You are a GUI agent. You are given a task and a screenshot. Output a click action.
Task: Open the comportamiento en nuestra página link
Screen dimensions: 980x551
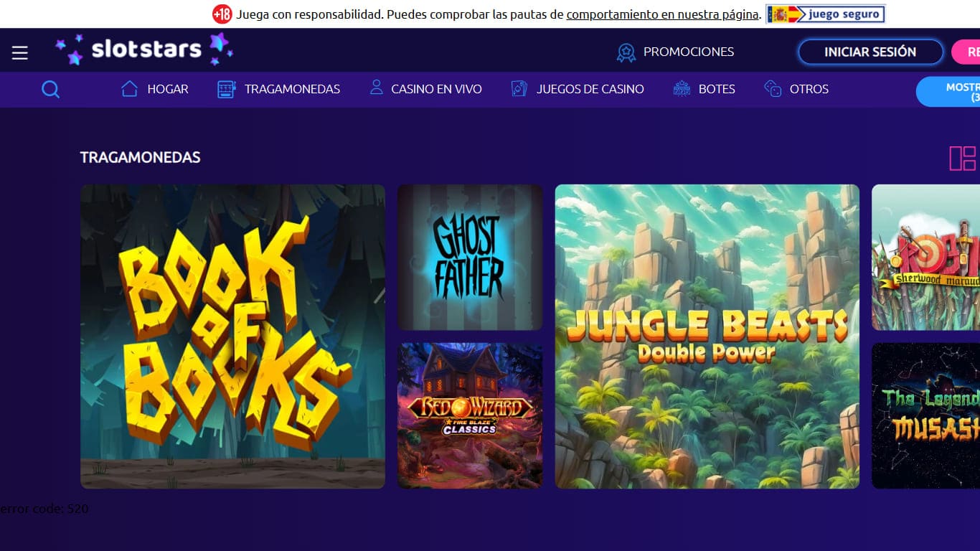[x=662, y=14]
